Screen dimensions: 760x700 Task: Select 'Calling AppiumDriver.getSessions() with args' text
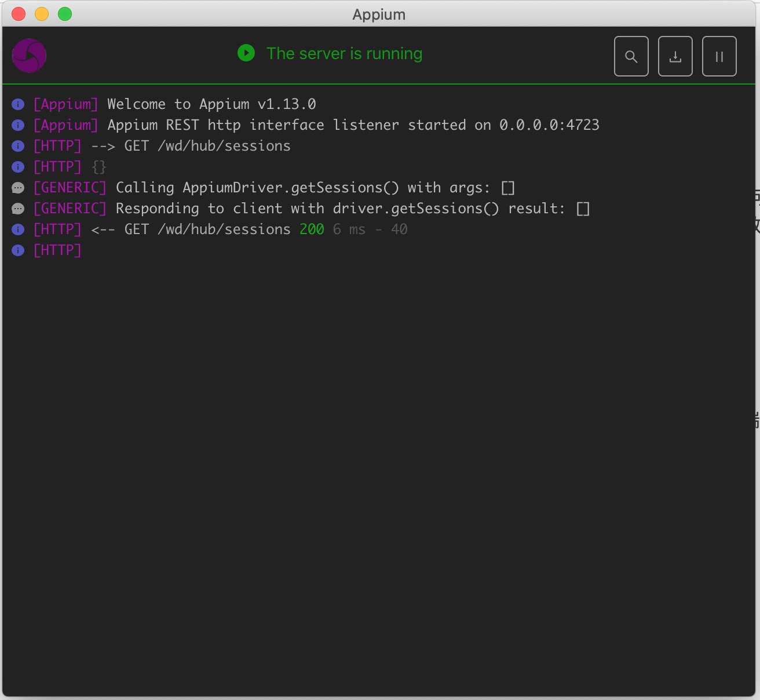(x=302, y=188)
